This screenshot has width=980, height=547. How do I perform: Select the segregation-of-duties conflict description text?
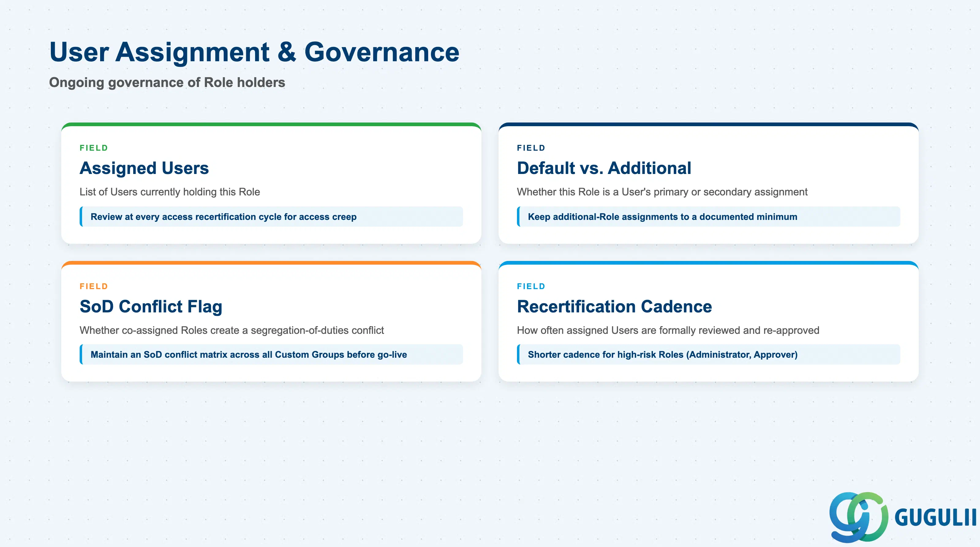pos(232,330)
